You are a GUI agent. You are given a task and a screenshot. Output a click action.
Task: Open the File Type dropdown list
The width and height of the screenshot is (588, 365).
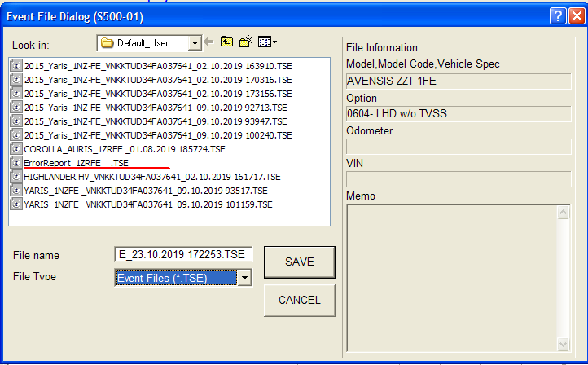pyautogui.click(x=244, y=279)
